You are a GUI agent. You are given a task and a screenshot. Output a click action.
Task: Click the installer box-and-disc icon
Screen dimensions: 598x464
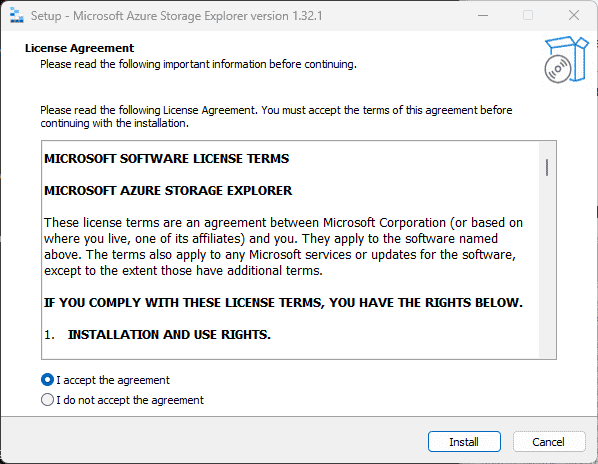pos(566,59)
